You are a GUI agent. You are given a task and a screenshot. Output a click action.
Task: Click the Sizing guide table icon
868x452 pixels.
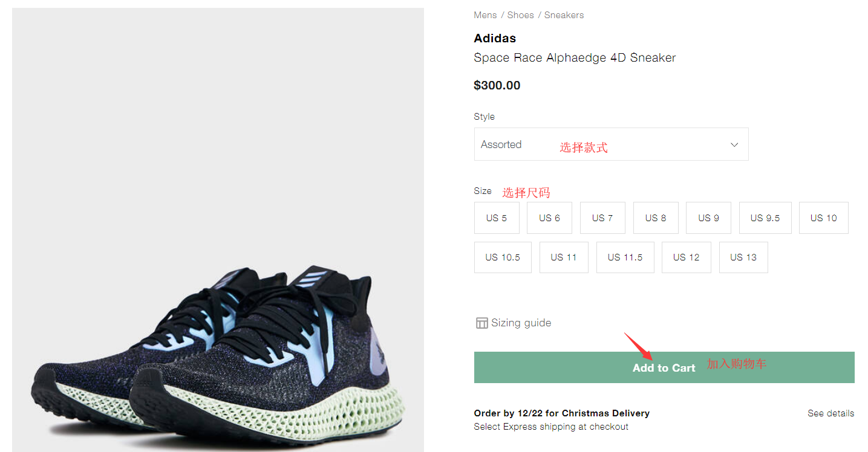click(x=481, y=323)
